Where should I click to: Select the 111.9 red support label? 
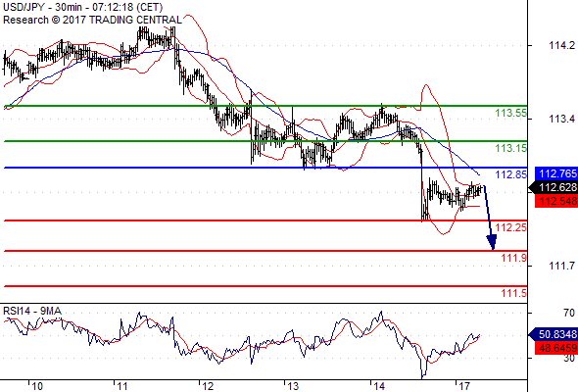(514, 258)
